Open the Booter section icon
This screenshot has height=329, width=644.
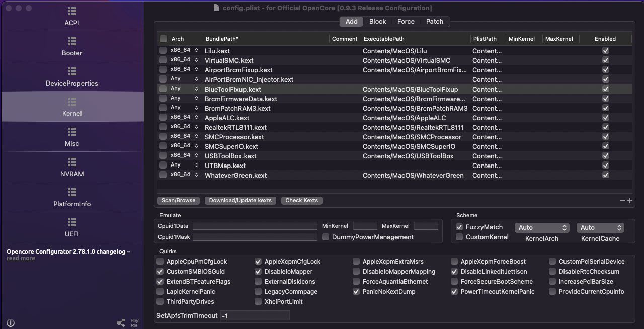coord(72,41)
